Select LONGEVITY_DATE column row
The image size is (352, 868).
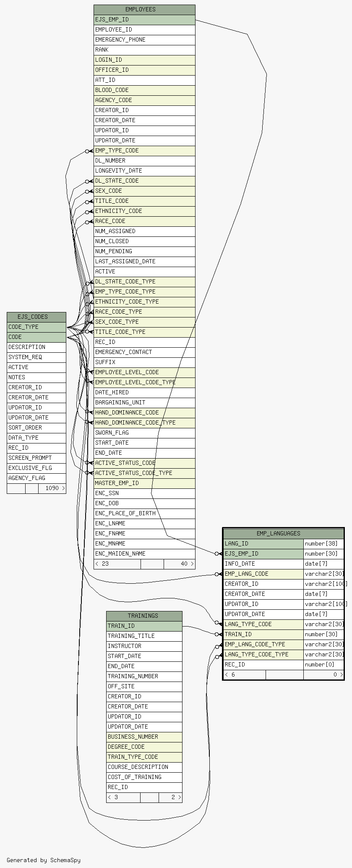[x=144, y=171]
